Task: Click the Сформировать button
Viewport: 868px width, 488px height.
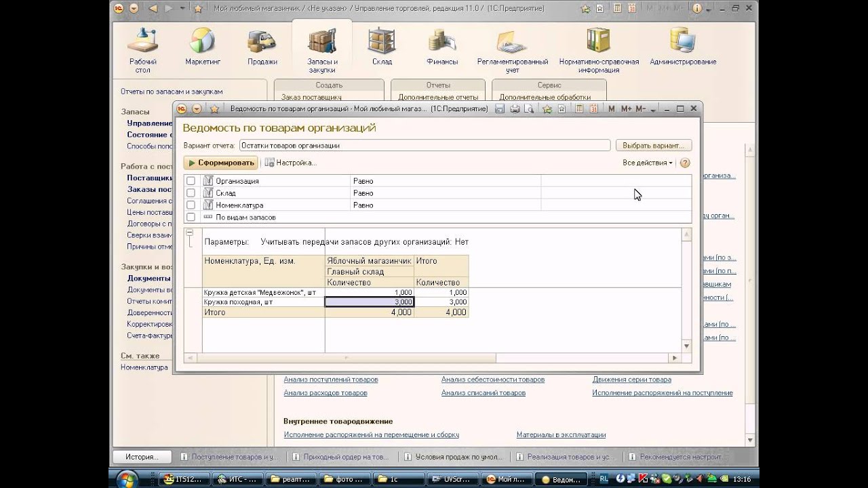Action: tap(220, 163)
